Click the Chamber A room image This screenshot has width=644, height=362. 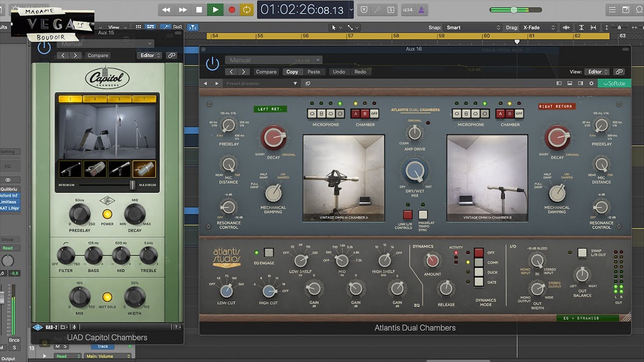344,178
